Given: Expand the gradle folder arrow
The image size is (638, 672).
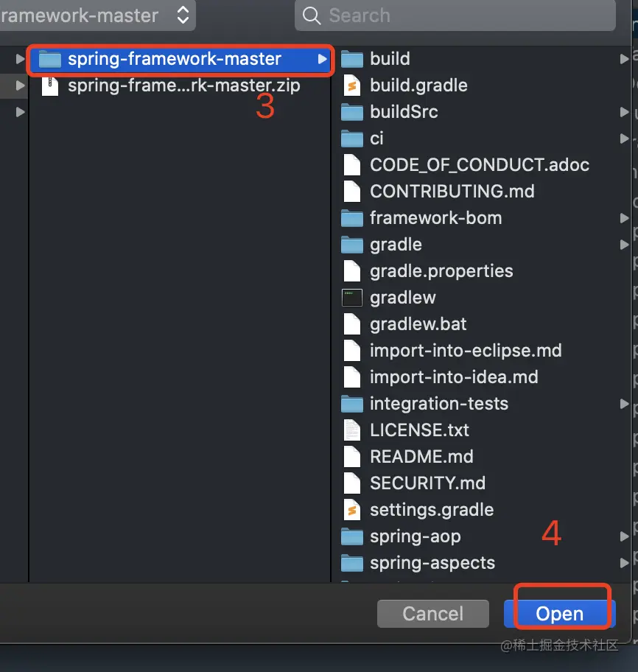Looking at the screenshot, I should tap(624, 245).
